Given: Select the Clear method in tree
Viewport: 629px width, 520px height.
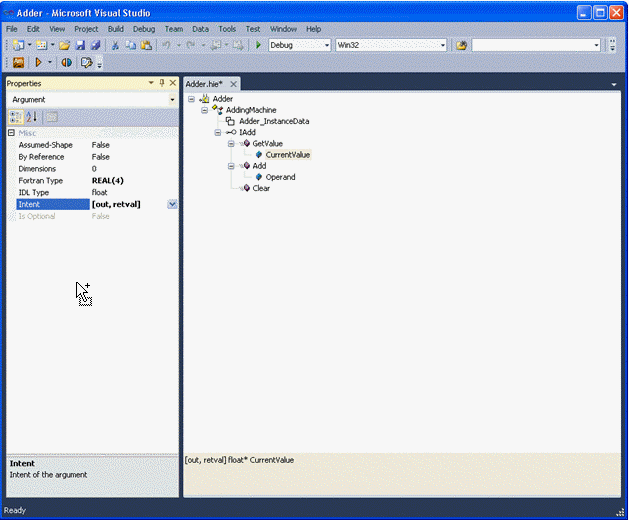Looking at the screenshot, I should (x=260, y=188).
